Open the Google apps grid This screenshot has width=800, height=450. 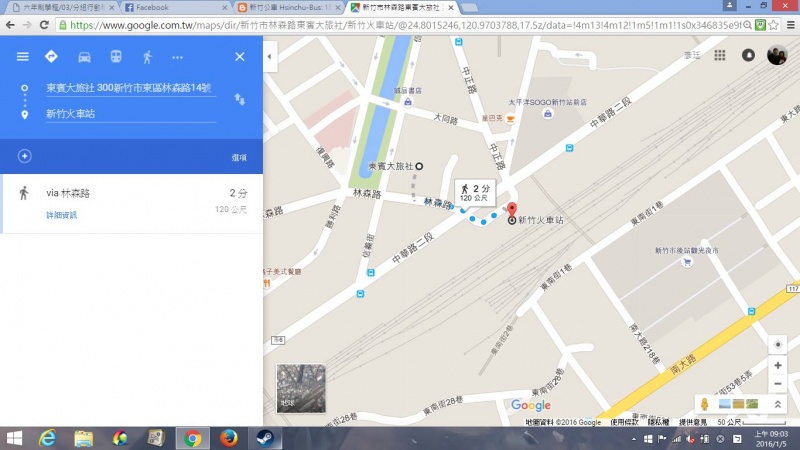[718, 56]
